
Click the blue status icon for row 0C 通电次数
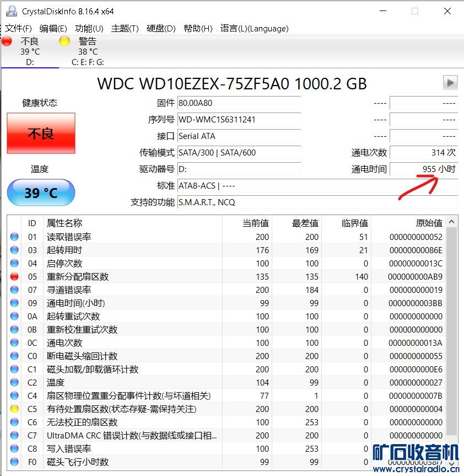coord(14,343)
